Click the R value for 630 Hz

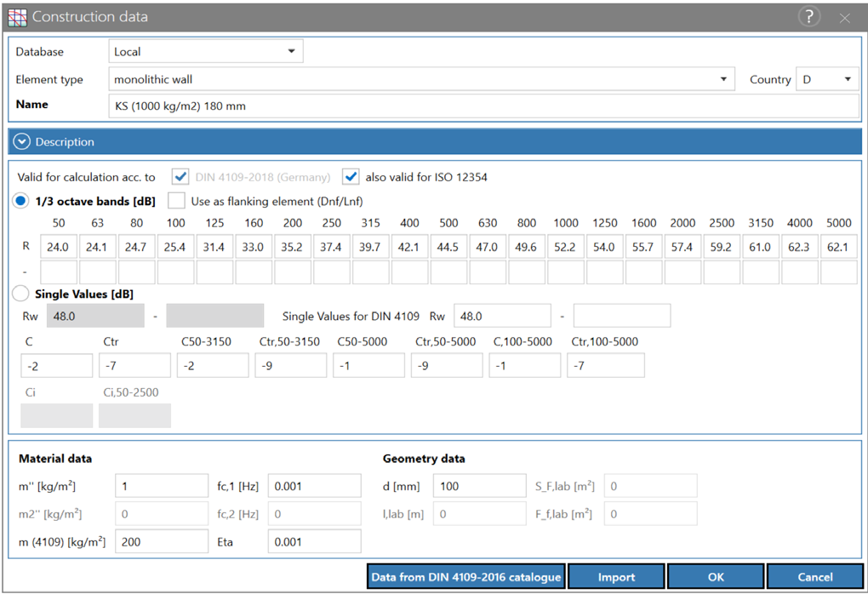tap(487, 247)
